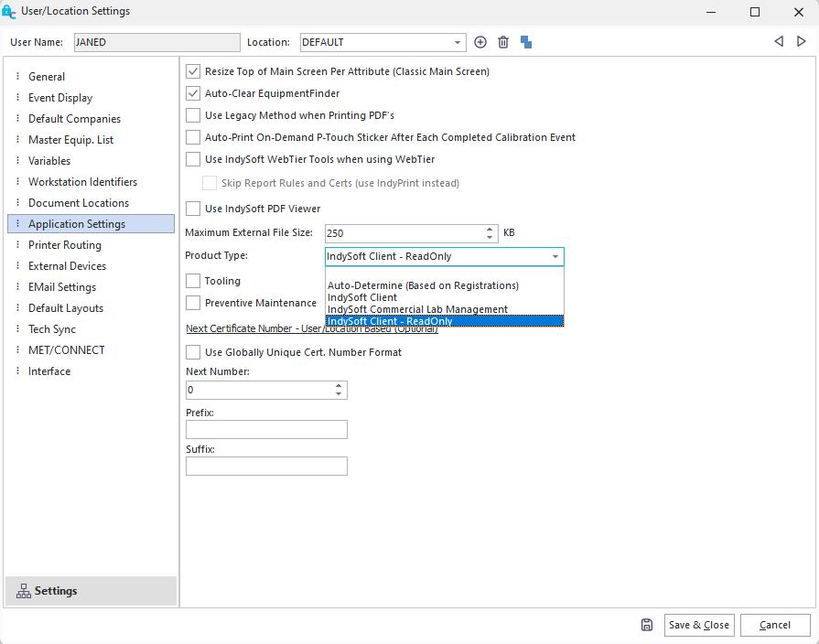
Task: Click into the User Name field
Action: [156, 42]
